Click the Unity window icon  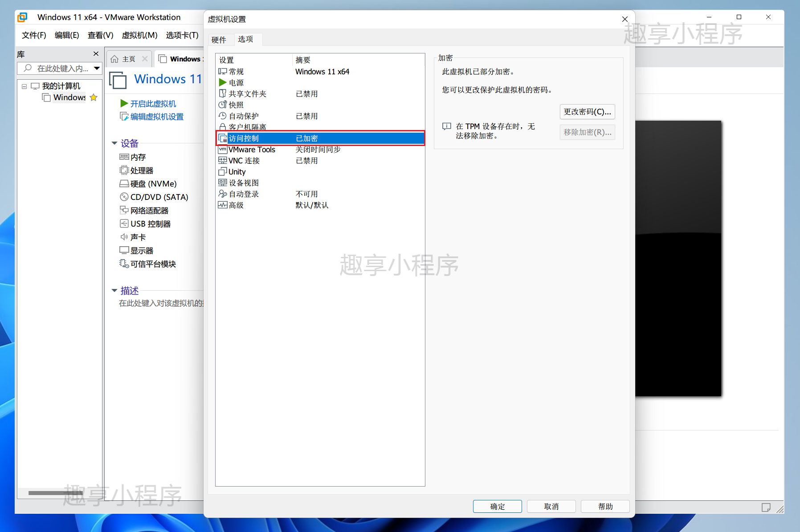coord(223,171)
